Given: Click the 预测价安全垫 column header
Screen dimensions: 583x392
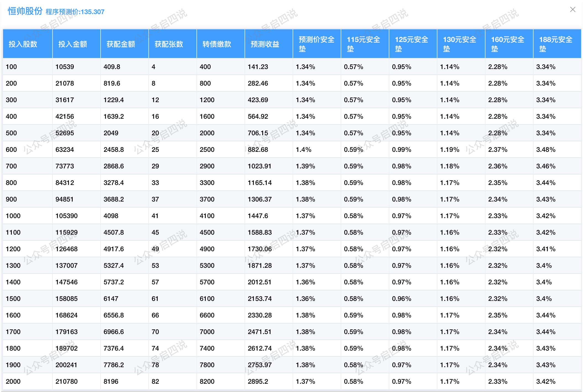Looking at the screenshot, I should tap(316, 44).
